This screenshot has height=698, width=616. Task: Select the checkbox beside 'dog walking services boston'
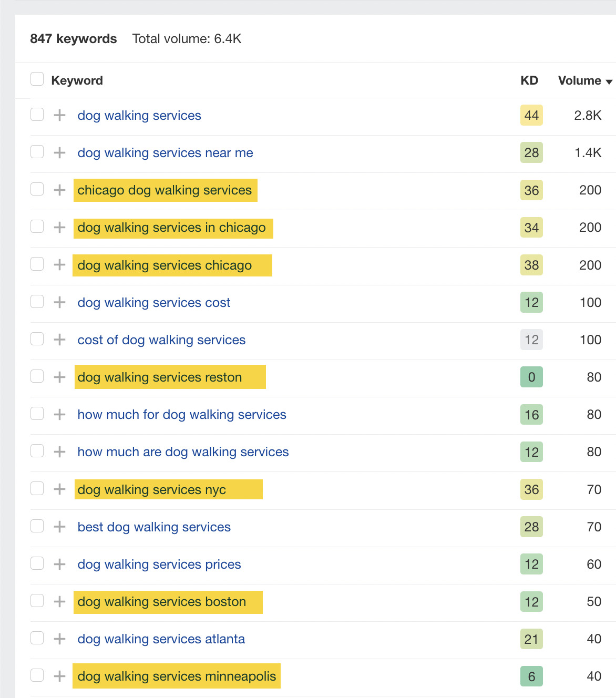(x=37, y=601)
